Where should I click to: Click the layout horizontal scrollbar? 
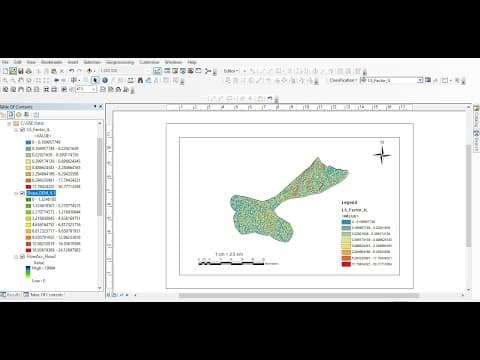(299, 295)
